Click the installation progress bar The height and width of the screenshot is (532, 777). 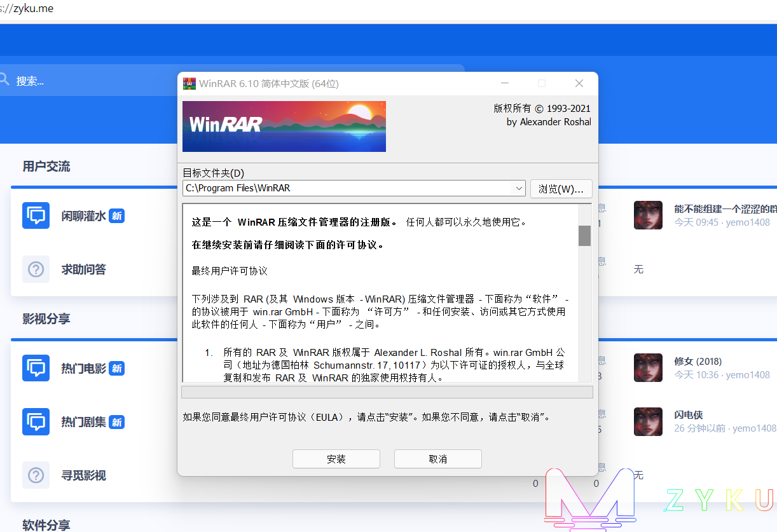(387, 392)
